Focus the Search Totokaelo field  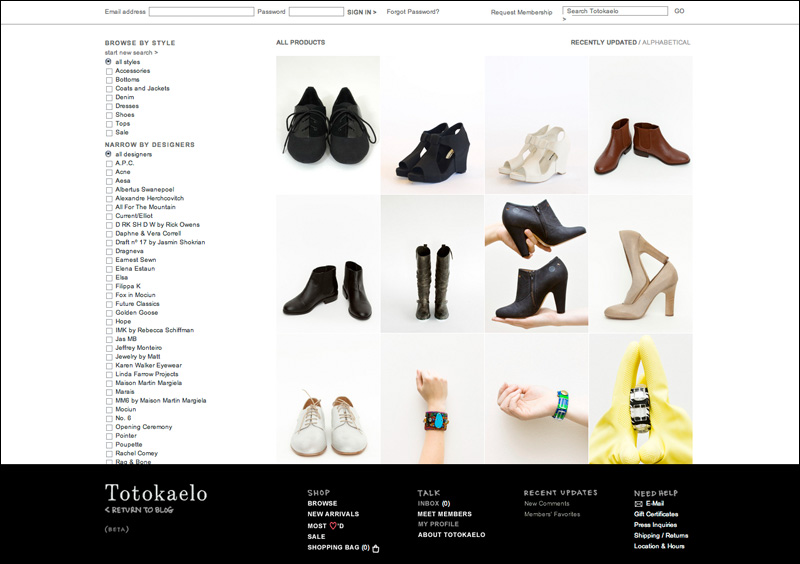pos(615,11)
